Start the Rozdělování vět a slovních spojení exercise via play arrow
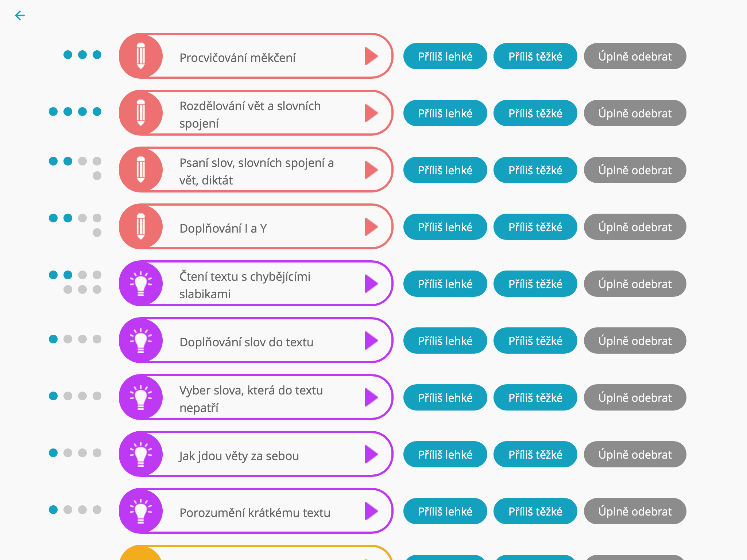The image size is (747, 560). pos(371,113)
